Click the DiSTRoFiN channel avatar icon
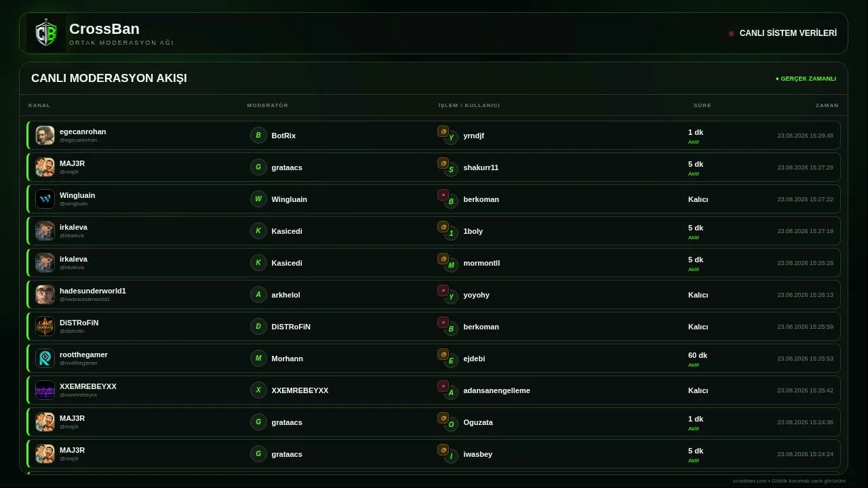The image size is (868, 488). tap(45, 326)
